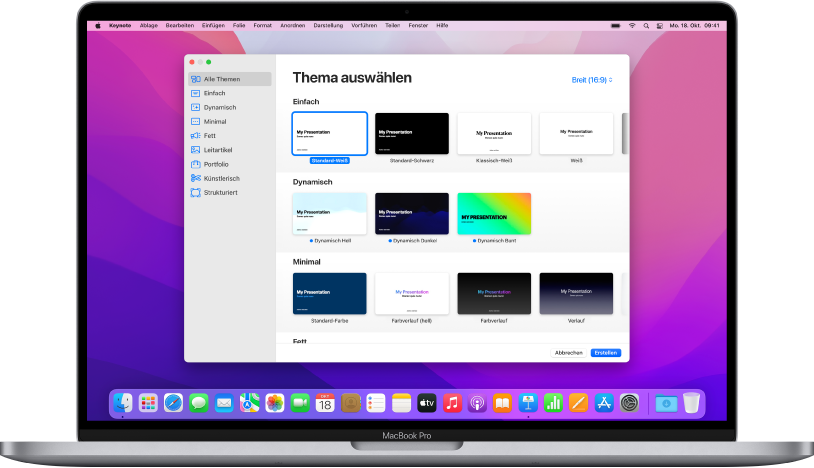Open the Downloads folder in Dock

pyautogui.click(x=666, y=403)
